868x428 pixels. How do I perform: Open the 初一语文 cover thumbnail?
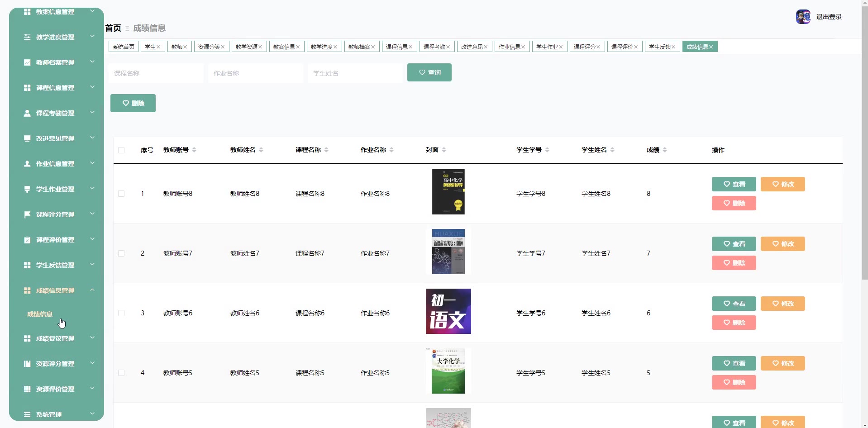(448, 311)
